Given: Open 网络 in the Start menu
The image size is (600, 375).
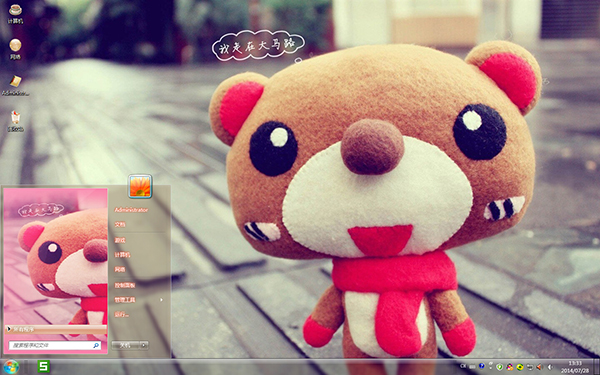Looking at the screenshot, I should pos(120,269).
